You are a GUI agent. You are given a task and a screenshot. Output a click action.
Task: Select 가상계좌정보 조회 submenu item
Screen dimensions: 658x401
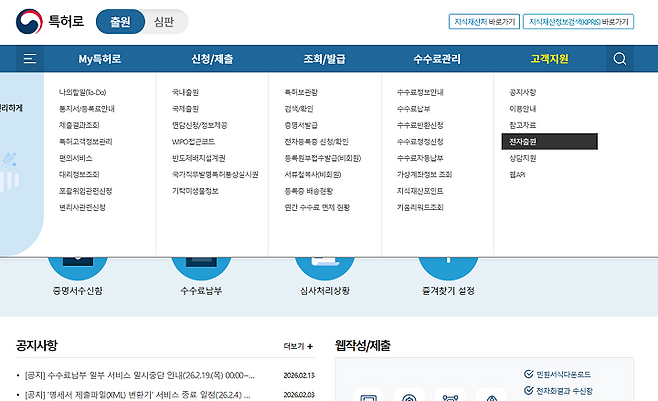[424, 174]
